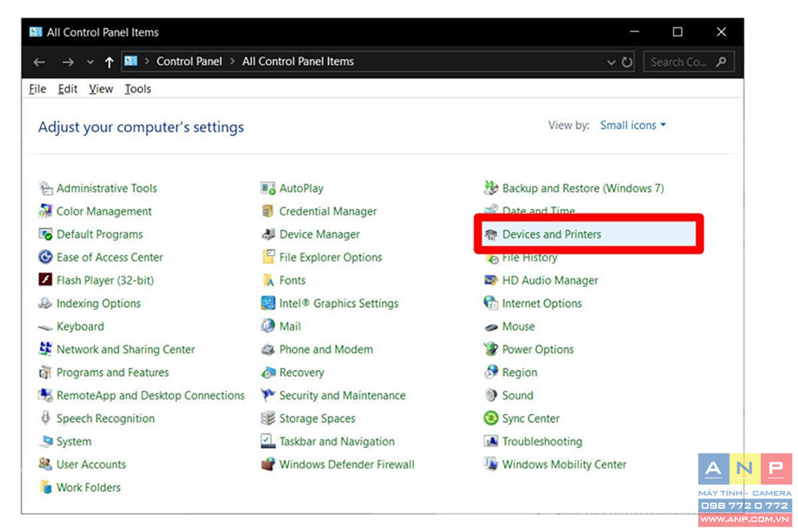The width and height of the screenshot is (798, 532).
Task: Click the search magnifier icon
Action: pyautogui.click(x=721, y=62)
